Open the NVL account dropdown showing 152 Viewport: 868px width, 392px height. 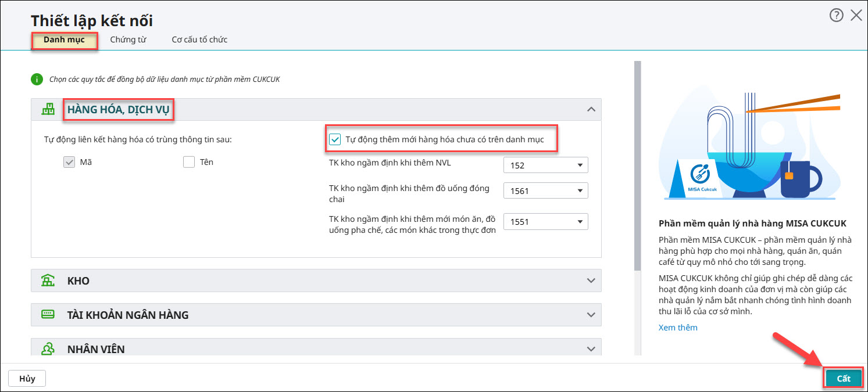(x=545, y=166)
